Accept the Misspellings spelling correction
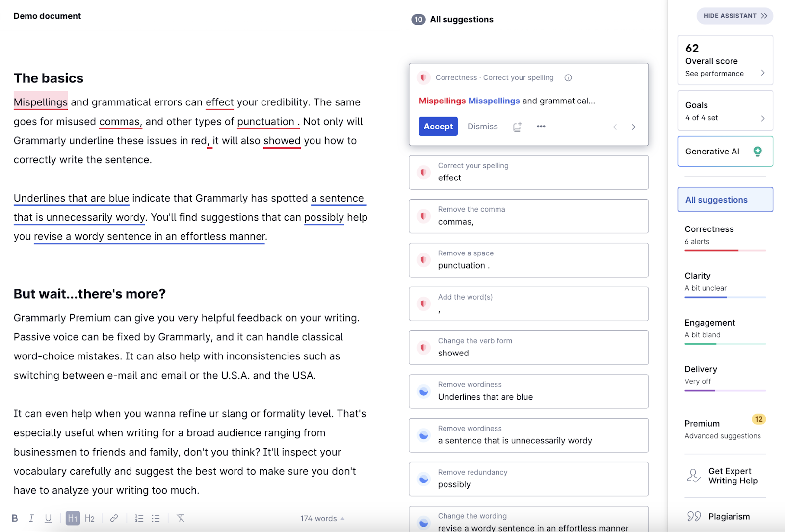Image resolution: width=785 pixels, height=532 pixels. coord(438,127)
